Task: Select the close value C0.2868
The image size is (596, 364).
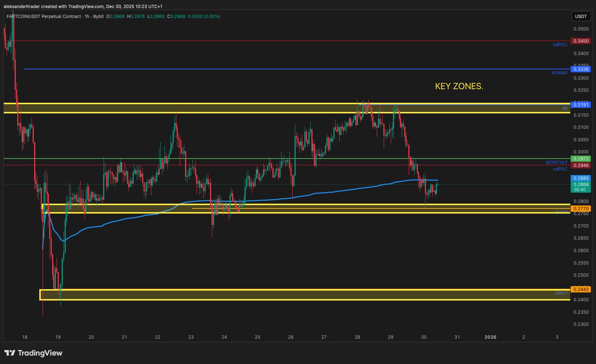Action: click(x=176, y=17)
